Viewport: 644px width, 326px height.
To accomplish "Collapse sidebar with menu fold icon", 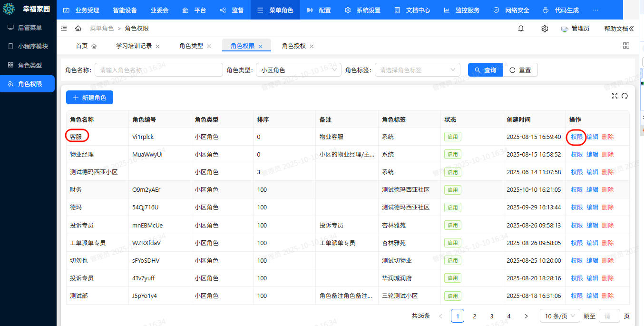I will 64,29.
